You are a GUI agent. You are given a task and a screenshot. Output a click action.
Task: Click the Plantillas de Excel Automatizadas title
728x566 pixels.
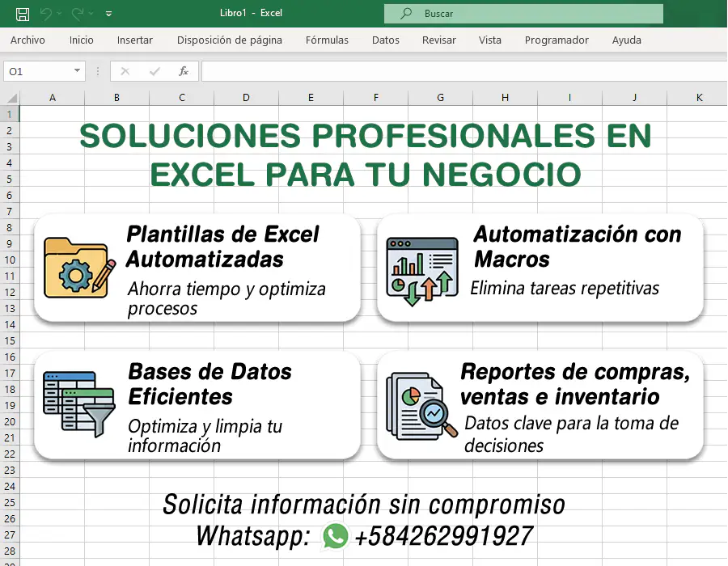tap(222, 247)
